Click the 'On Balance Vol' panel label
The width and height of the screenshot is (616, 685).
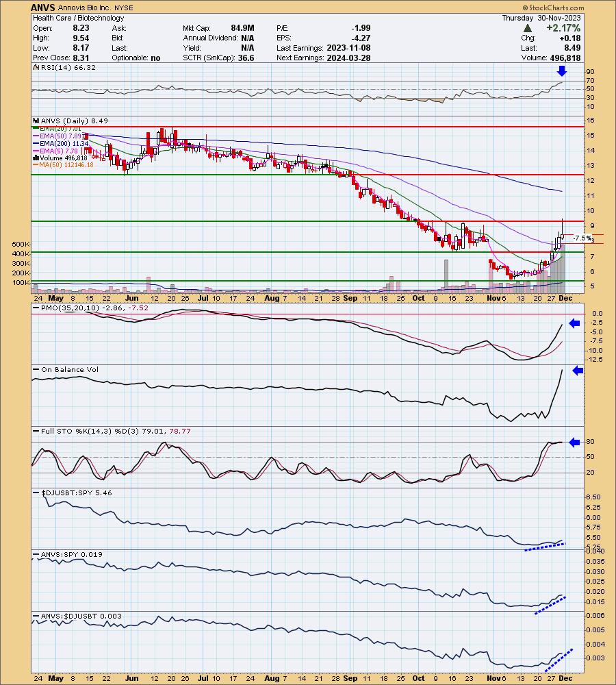coord(70,370)
